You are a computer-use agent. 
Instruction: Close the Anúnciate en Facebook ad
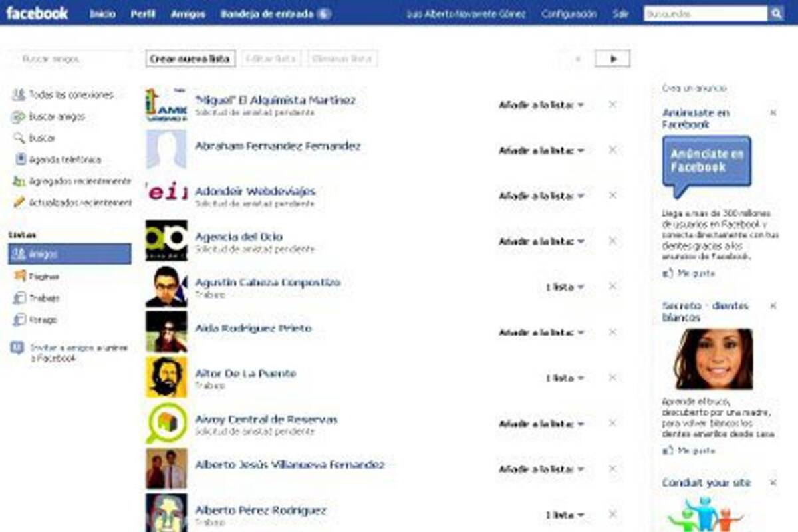pyautogui.click(x=773, y=113)
